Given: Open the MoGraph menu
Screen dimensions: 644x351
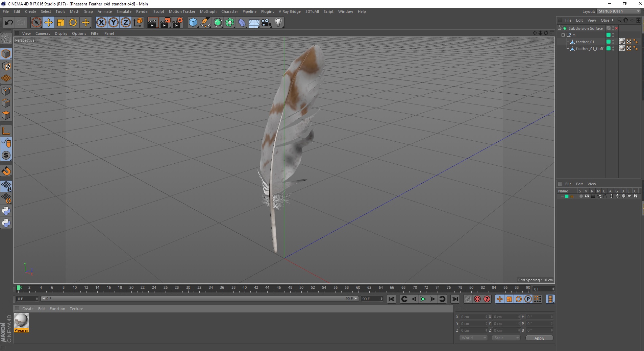Looking at the screenshot, I should tap(208, 11).
